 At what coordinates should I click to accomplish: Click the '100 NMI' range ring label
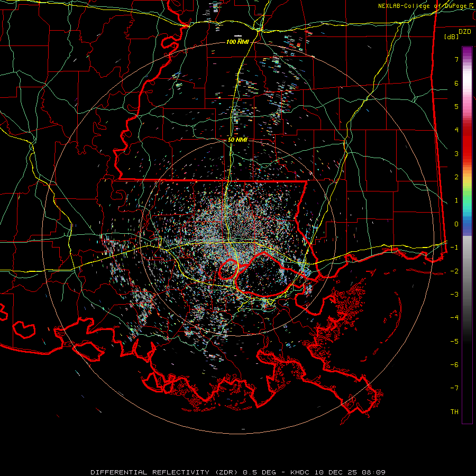[237, 42]
